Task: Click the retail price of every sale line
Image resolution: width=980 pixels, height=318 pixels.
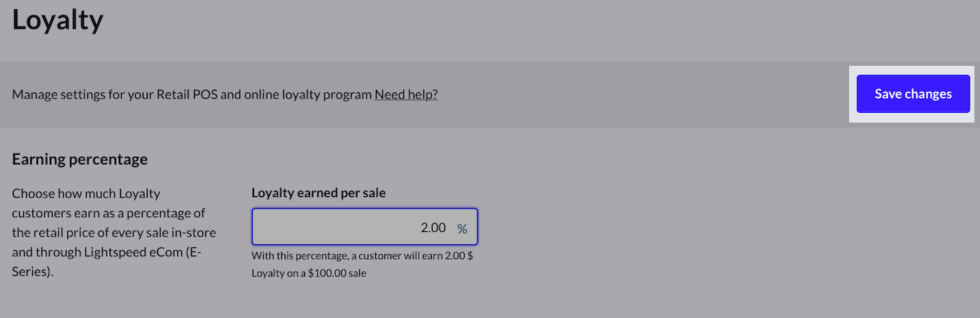Action: click(114, 232)
